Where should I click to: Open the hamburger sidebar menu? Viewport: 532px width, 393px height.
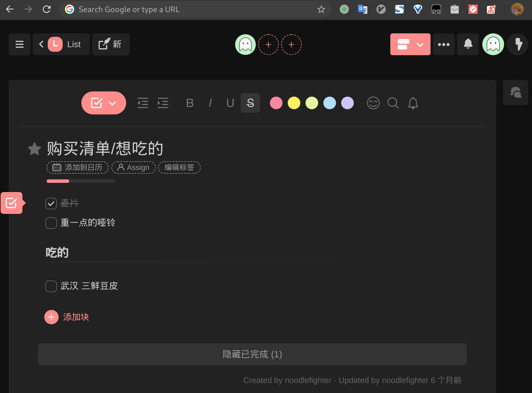pyautogui.click(x=19, y=44)
